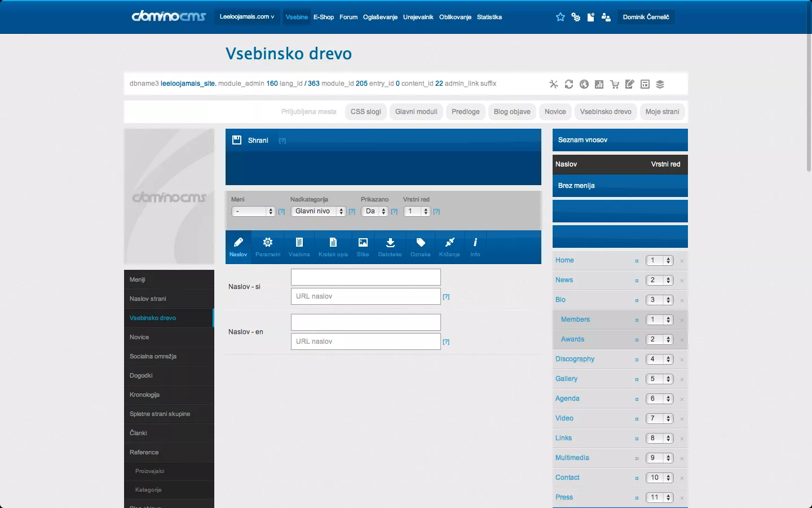Switch to the Parametri tab
Viewport: 812px width, 508px height.
click(267, 247)
